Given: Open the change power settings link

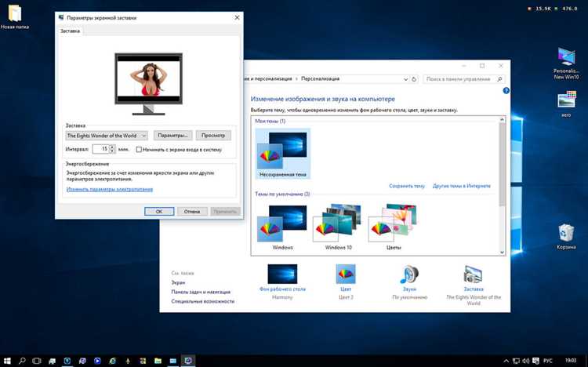Looking at the screenshot, I should [110, 189].
